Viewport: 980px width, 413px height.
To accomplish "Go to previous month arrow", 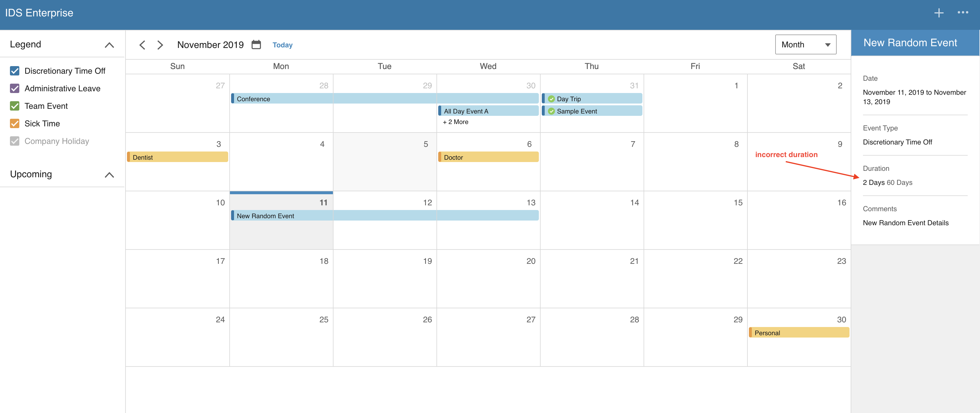I will (x=142, y=45).
